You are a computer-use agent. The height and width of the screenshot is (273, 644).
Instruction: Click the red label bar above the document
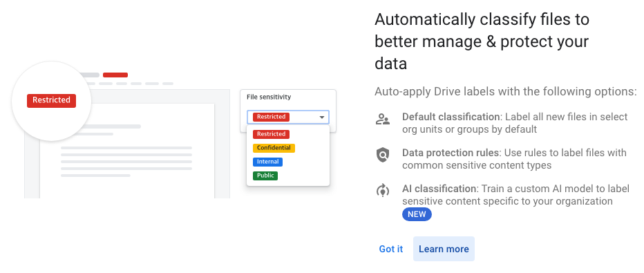tap(115, 75)
